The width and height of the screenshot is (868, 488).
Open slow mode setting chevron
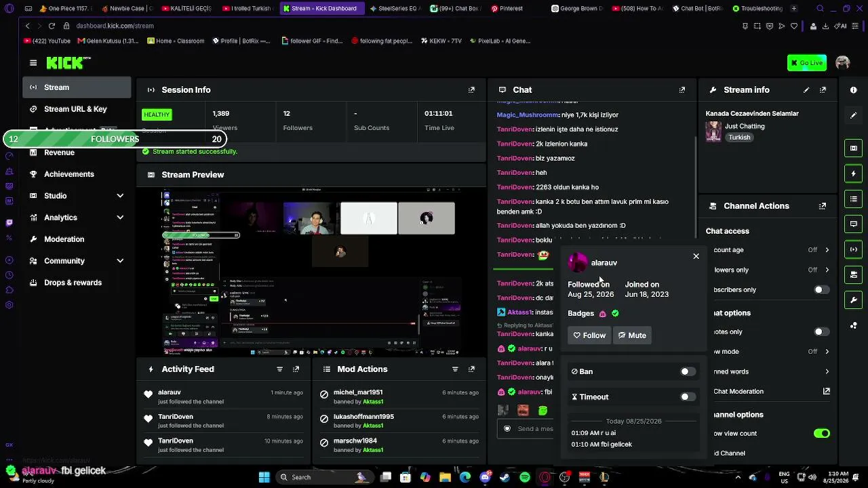point(827,352)
